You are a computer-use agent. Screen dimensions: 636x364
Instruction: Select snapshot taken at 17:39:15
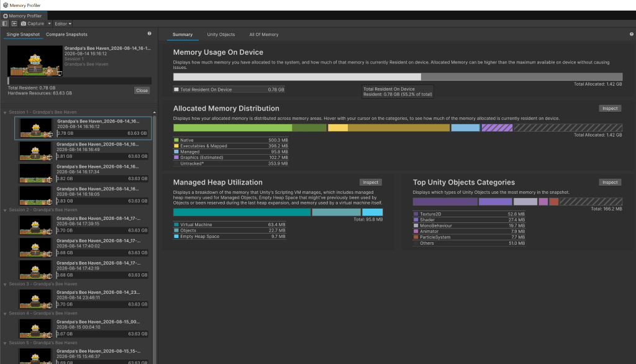83,225
